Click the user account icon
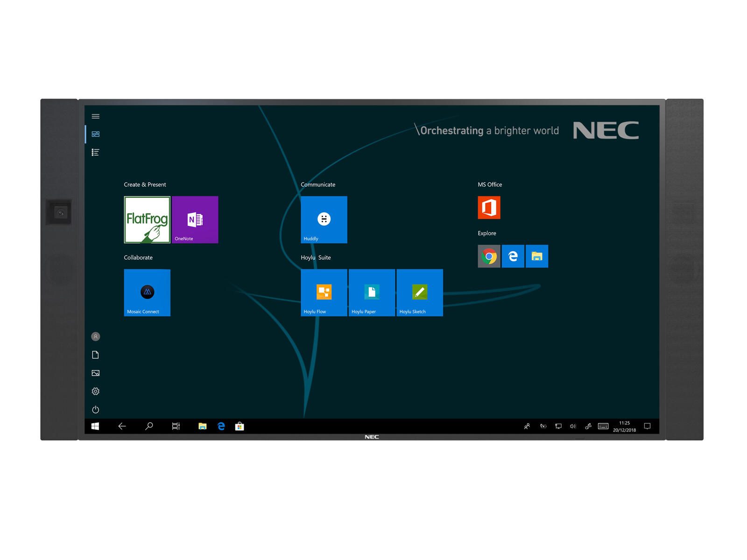 [x=96, y=336]
